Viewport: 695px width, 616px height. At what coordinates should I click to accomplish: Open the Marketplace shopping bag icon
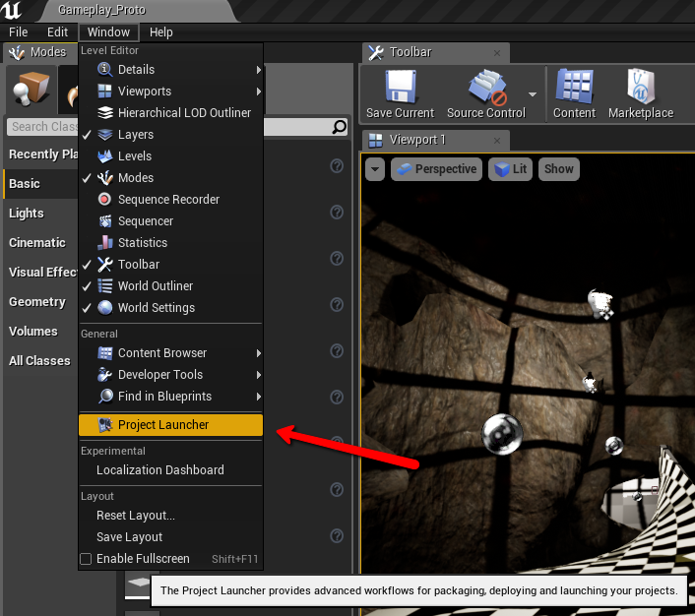click(x=641, y=87)
